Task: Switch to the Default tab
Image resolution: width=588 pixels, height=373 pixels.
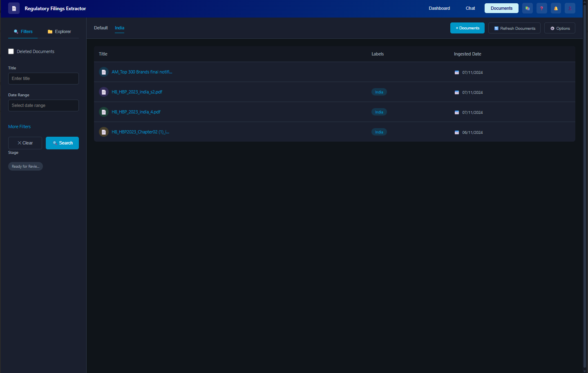Action: tap(101, 28)
